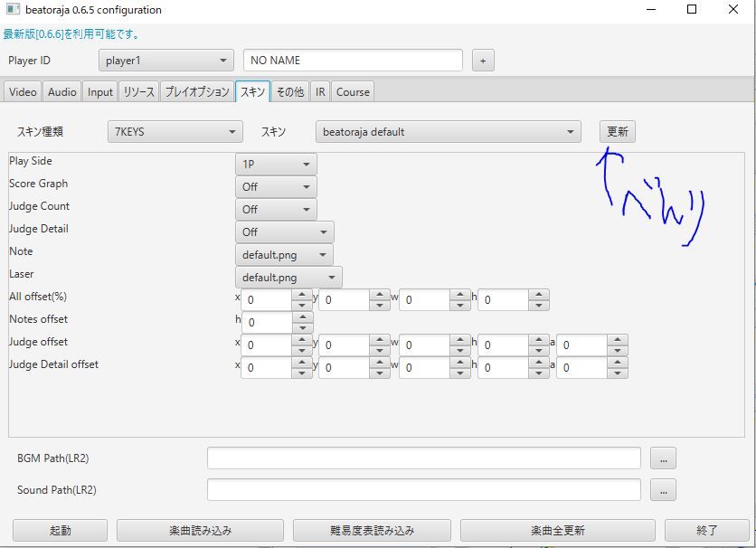756x548 pixels.
Task: Click the All offset x value field
Action: click(x=267, y=300)
